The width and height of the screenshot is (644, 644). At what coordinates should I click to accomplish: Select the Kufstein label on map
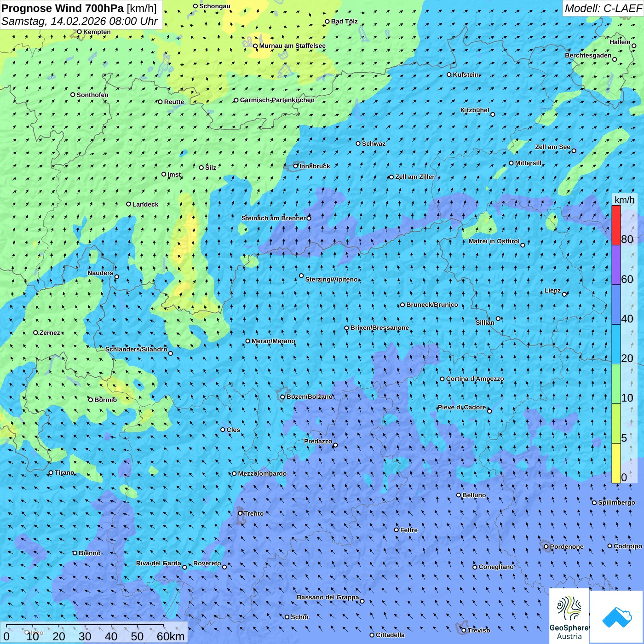click(466, 75)
